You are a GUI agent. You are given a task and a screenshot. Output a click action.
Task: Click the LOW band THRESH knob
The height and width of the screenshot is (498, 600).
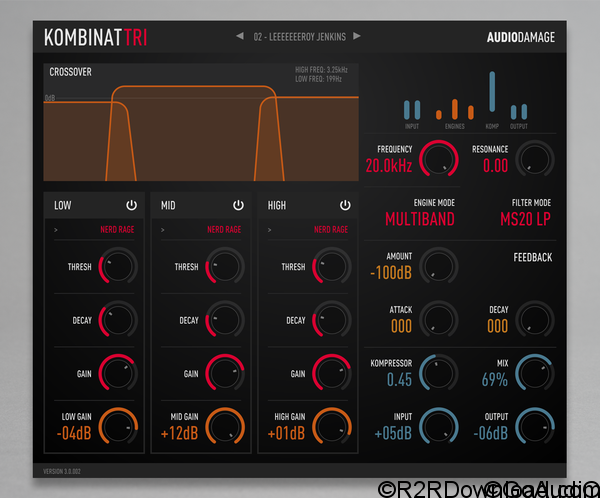[118, 266]
